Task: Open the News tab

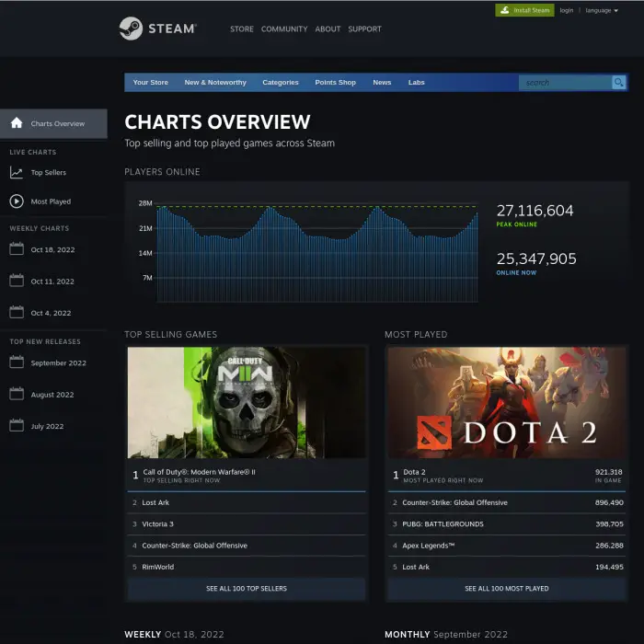Action: 382,82
